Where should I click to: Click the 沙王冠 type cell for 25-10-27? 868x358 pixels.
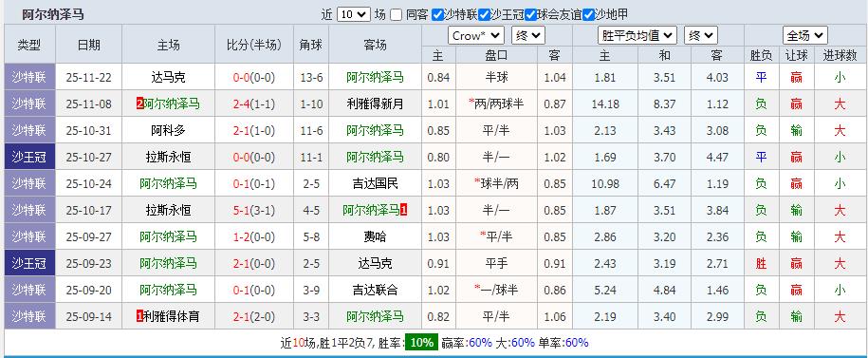[x=30, y=158]
